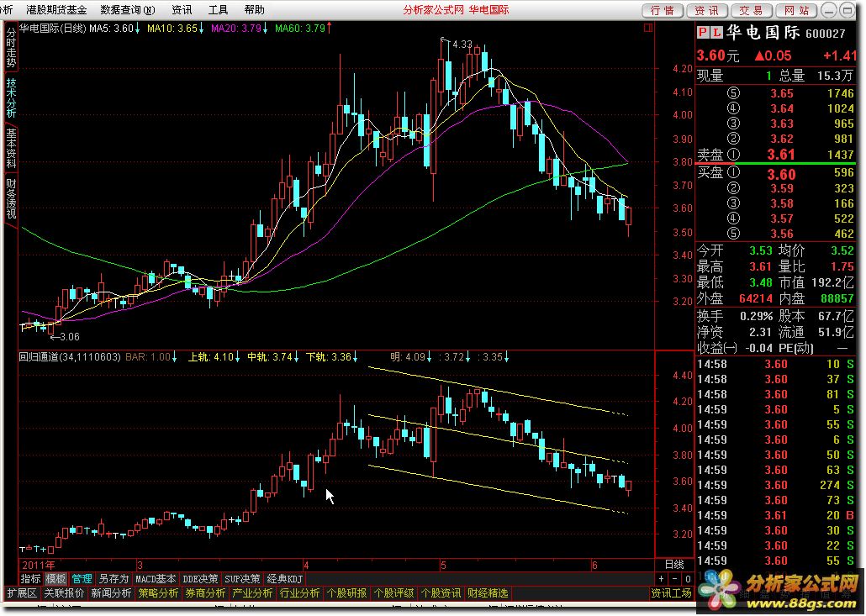Click the 日线 period selector
Image resolution: width=866 pixels, height=616 pixels.
(674, 565)
